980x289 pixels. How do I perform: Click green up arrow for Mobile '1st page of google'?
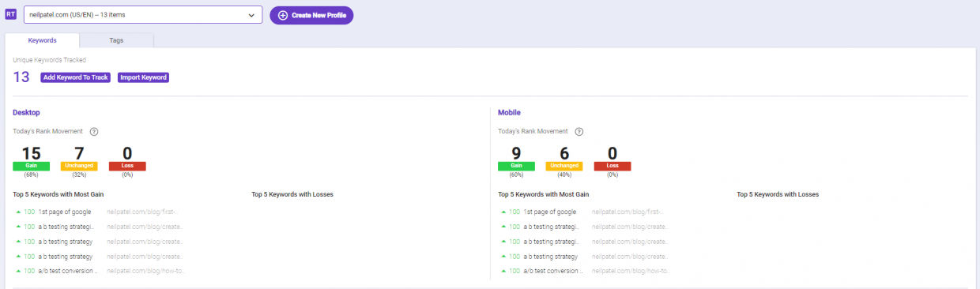coord(503,212)
